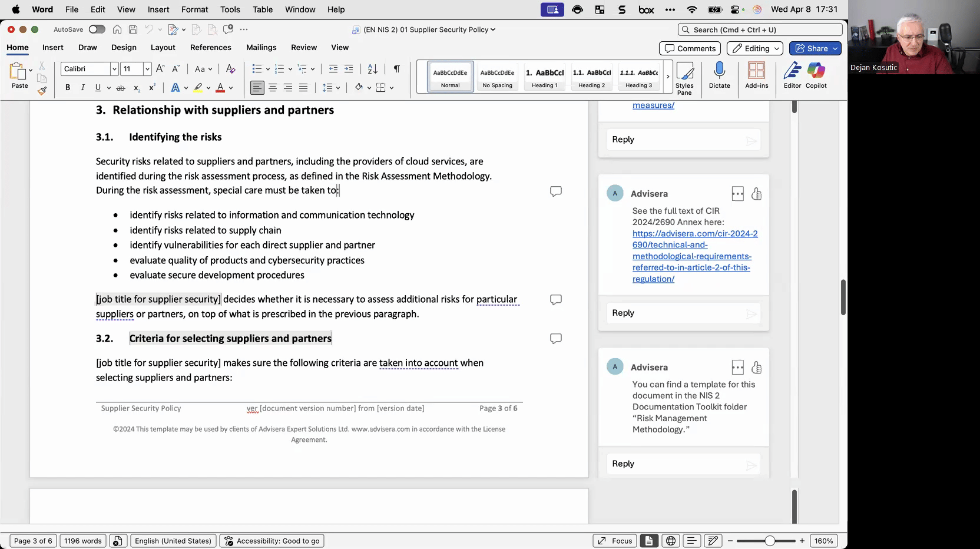Justify the paragraph text

(x=303, y=88)
